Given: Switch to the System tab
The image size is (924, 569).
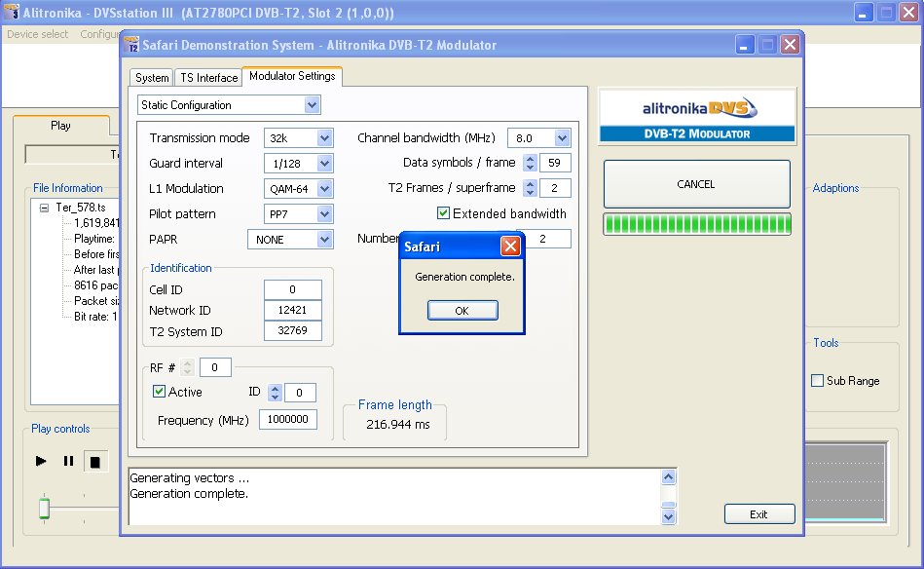Looking at the screenshot, I should [x=152, y=78].
